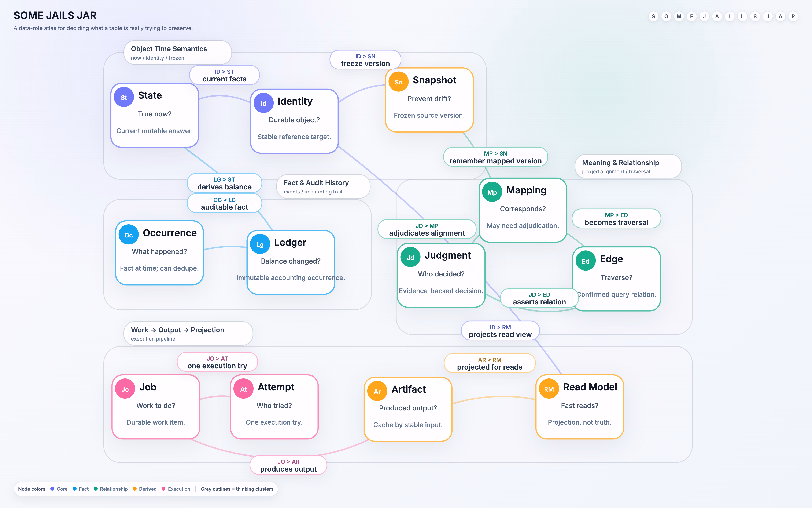The width and height of the screenshot is (812, 508).
Task: Click 'Traverse?' text in Edge card
Action: coord(616,277)
